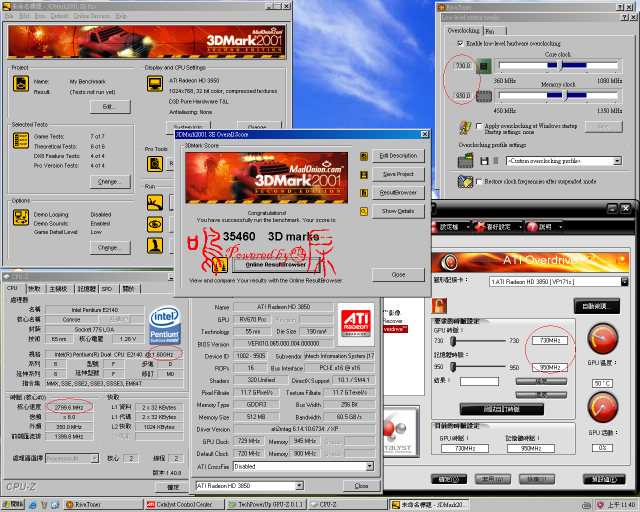Open Catalyst display adapter dropdown

tap(624, 281)
